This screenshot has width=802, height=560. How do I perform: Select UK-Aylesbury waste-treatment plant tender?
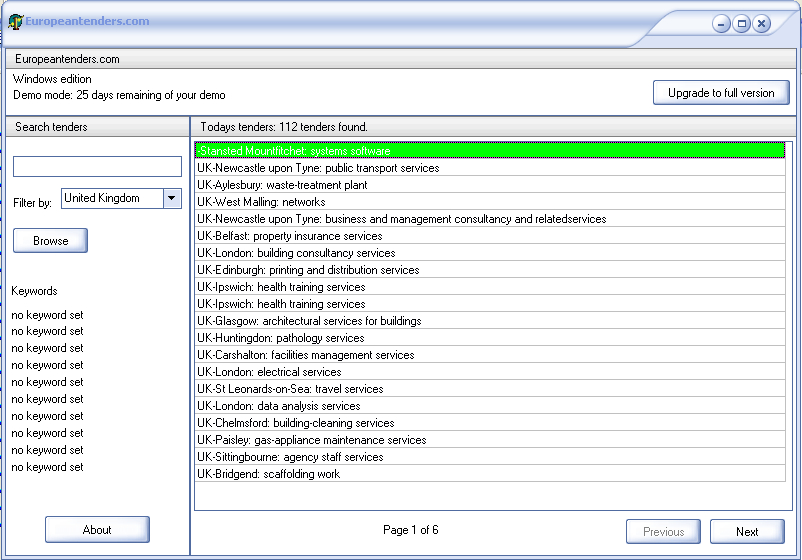point(490,185)
